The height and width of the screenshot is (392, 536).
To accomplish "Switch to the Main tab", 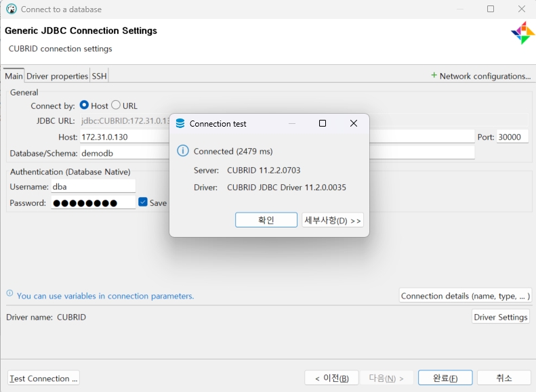I will (14, 76).
